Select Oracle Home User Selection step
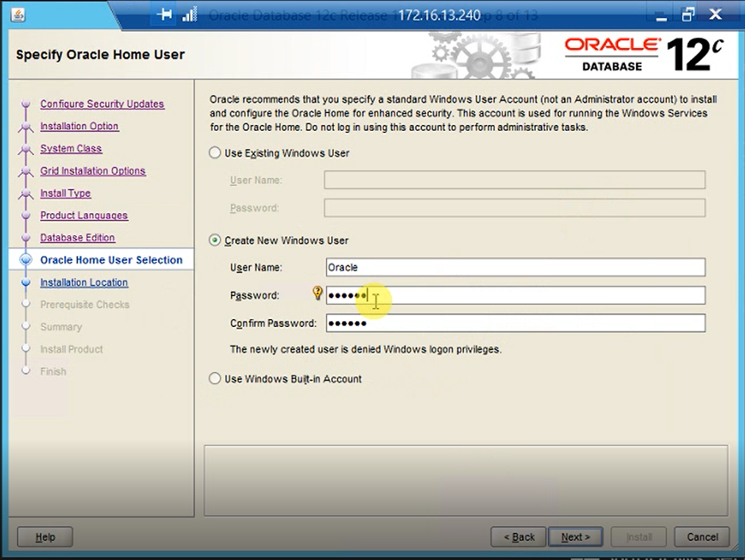Viewport: 745px width, 560px height. [x=111, y=260]
